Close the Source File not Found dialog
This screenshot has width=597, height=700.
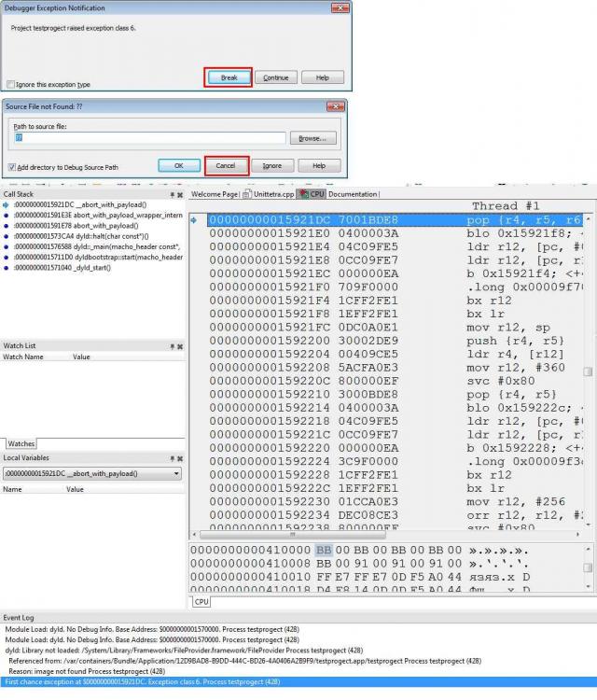336,106
